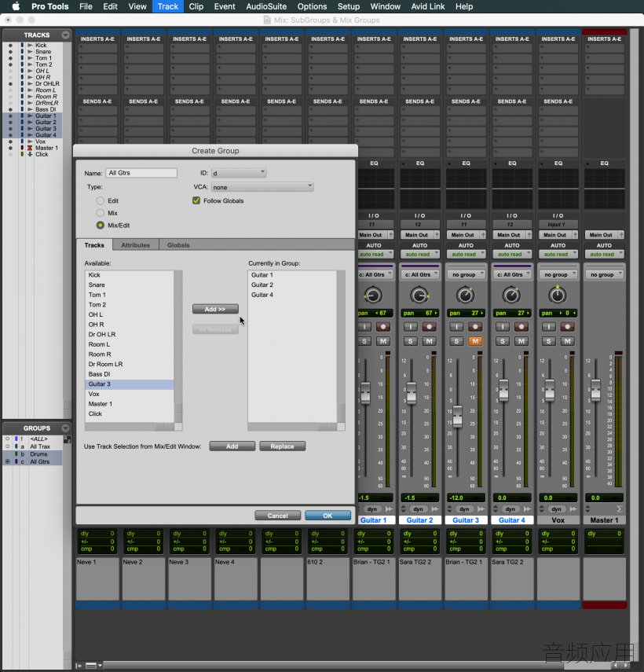
Task: Click the Guitar 4 input monitor I button
Action: (x=503, y=327)
